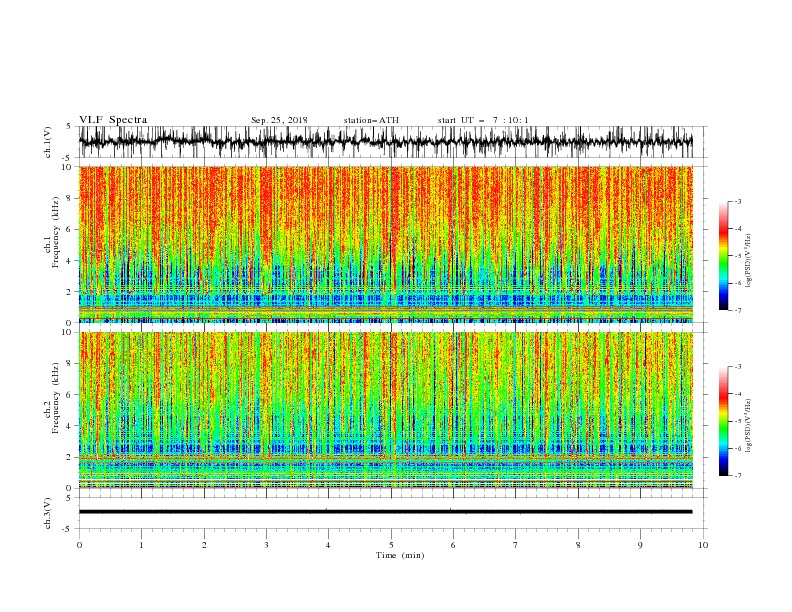Screen dimensions: 792x612
Task: Click the '-3' label on ch.2 colorbar
Action: 738,367
